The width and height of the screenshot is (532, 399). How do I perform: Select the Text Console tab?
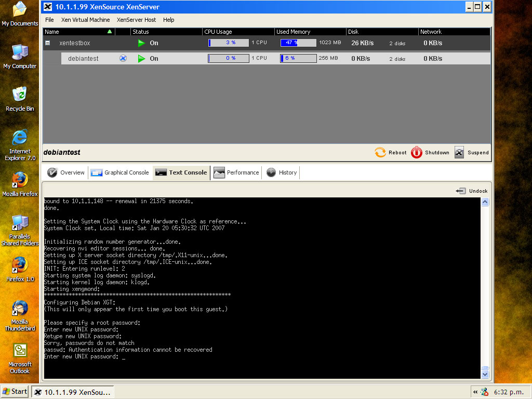click(x=181, y=172)
